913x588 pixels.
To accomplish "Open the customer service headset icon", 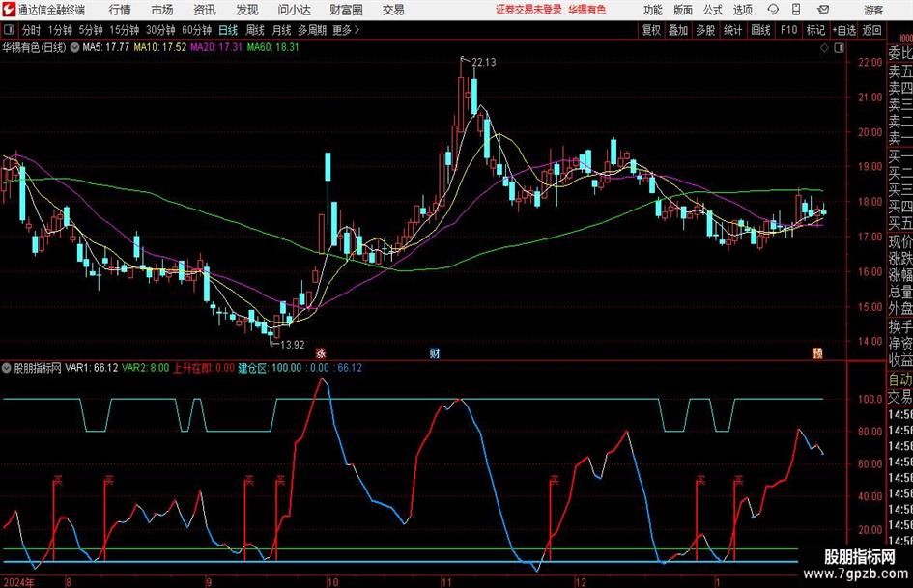I will [x=772, y=10].
